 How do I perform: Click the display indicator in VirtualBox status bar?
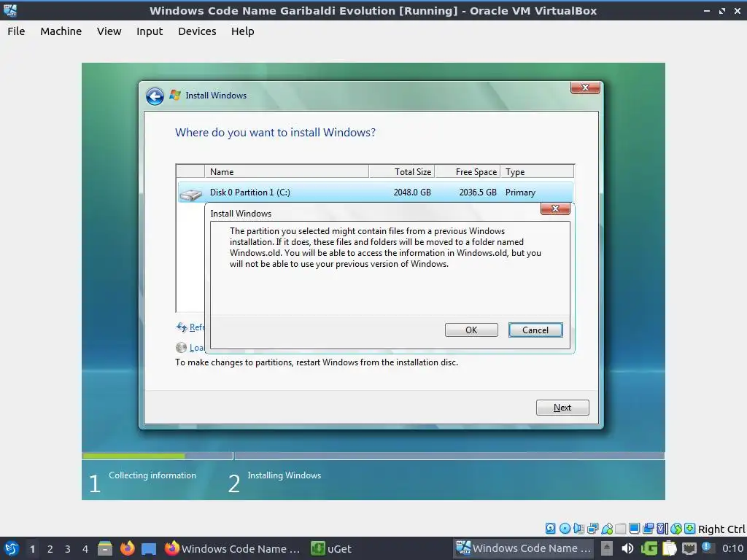tap(635, 528)
